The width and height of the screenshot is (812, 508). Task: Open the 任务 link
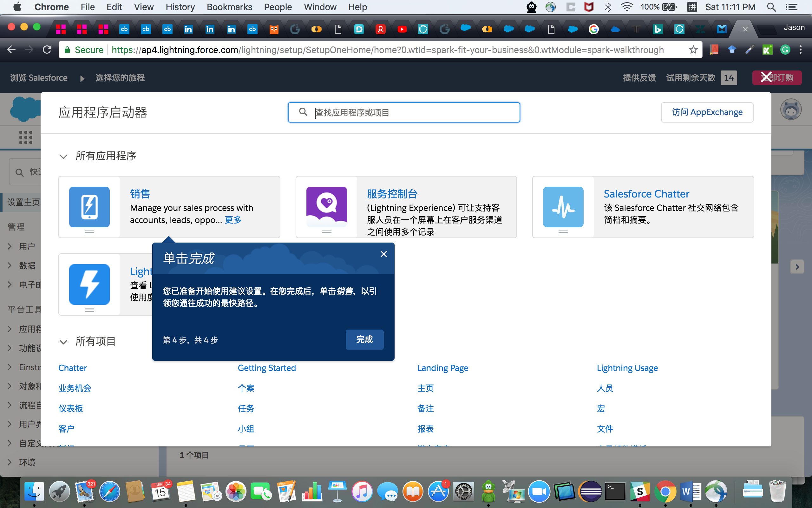point(246,408)
